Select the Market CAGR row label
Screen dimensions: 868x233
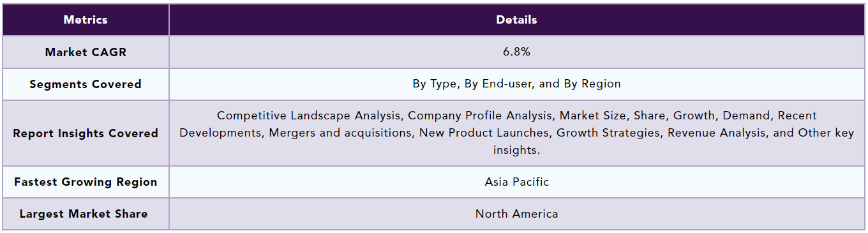pyautogui.click(x=86, y=52)
